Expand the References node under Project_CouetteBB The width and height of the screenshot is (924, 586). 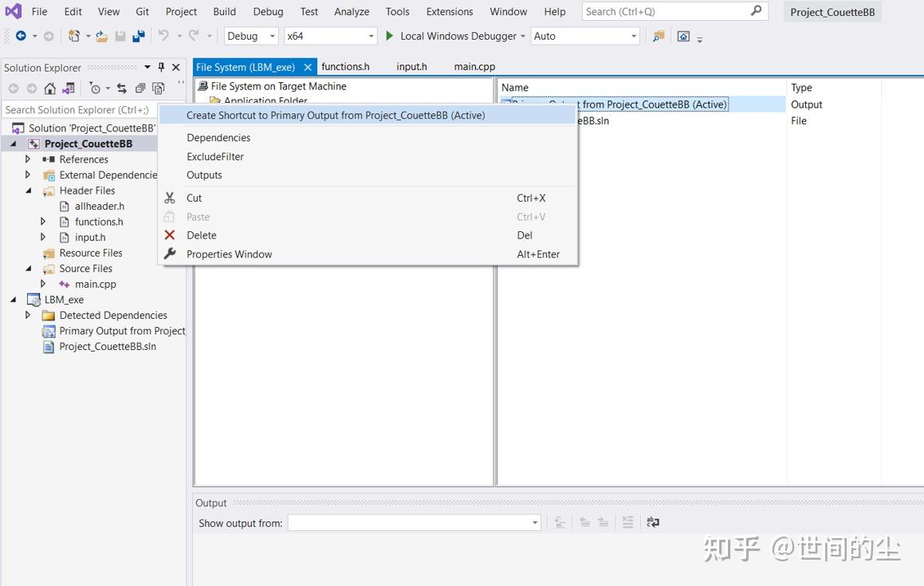(x=28, y=159)
